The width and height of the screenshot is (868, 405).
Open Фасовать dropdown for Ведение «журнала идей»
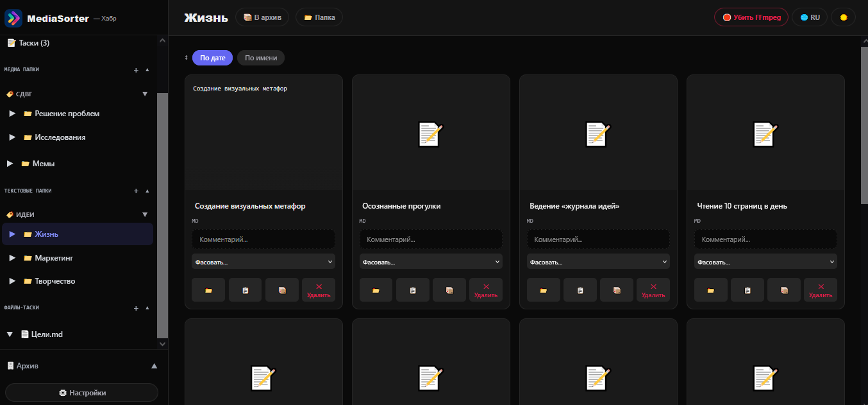pyautogui.click(x=598, y=261)
